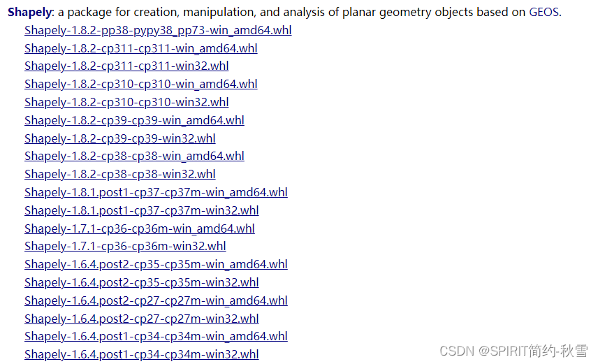Download Shapely-1.8.2-pp38-pypy38_pp73-win_amd64.whl
This screenshot has height=364, width=598.
[x=158, y=30]
